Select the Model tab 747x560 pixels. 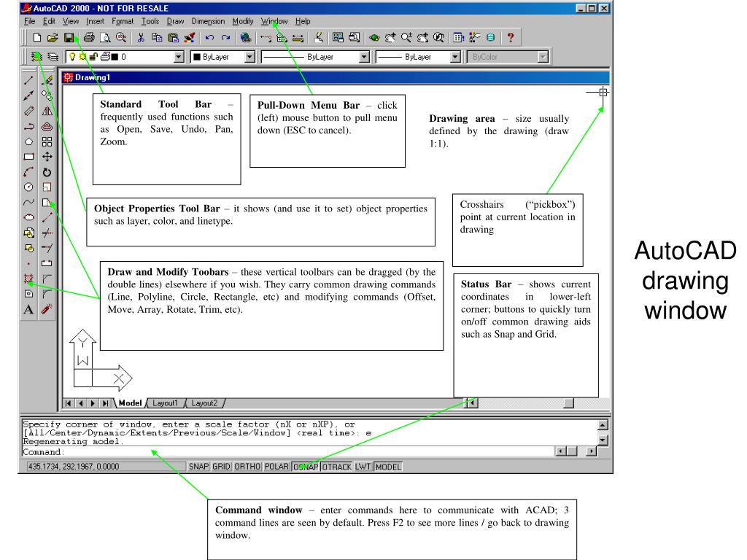[x=130, y=403]
